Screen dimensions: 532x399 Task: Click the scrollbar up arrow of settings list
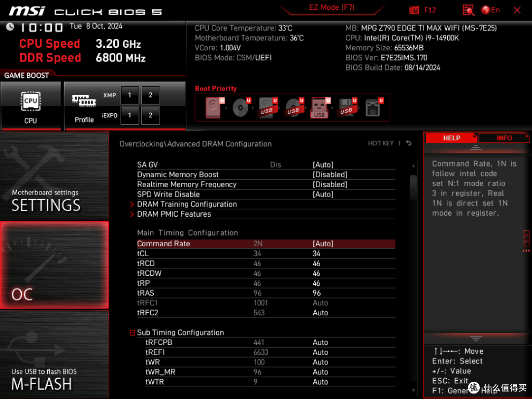click(x=413, y=166)
